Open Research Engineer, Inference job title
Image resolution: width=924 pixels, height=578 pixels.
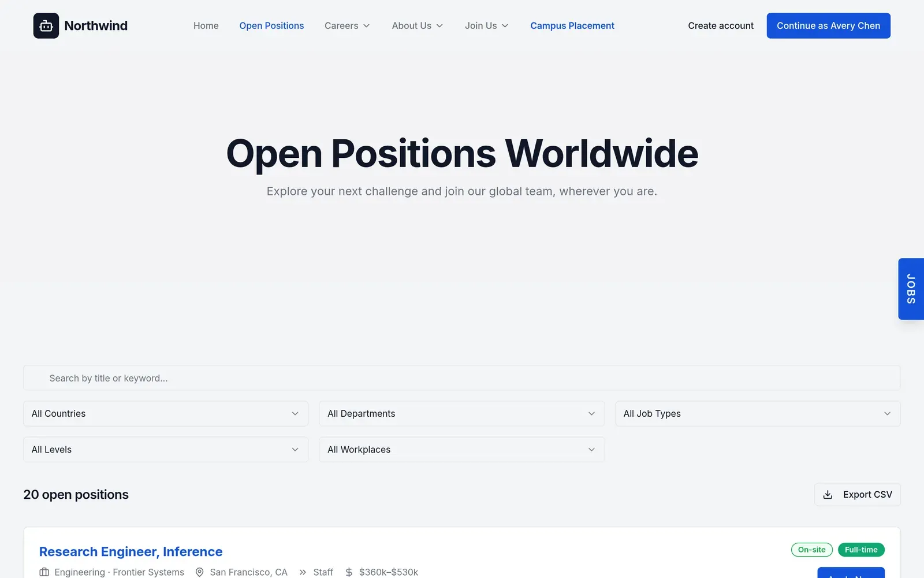coord(131,552)
